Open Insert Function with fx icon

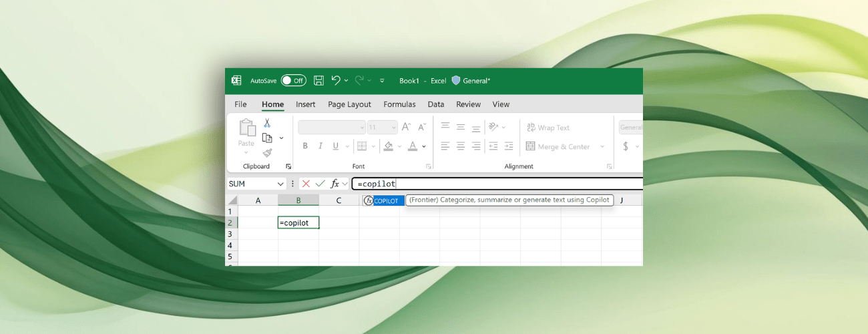pos(335,184)
